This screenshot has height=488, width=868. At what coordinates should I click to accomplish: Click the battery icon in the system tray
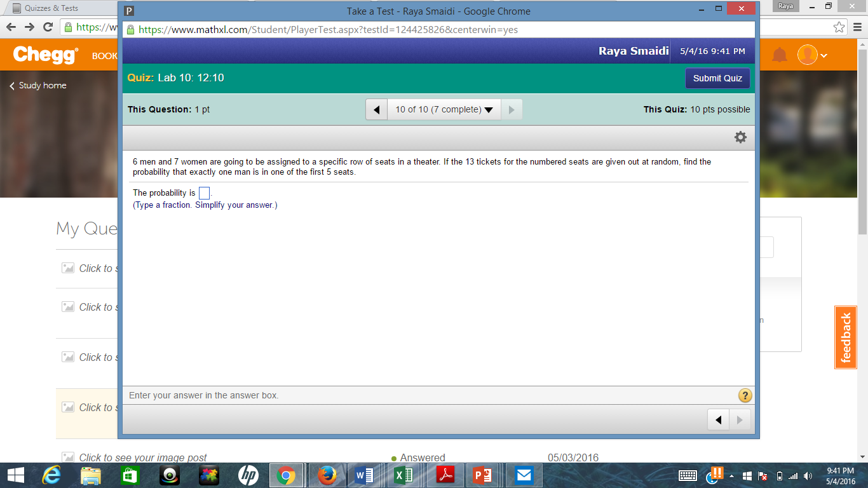pyautogui.click(x=780, y=476)
